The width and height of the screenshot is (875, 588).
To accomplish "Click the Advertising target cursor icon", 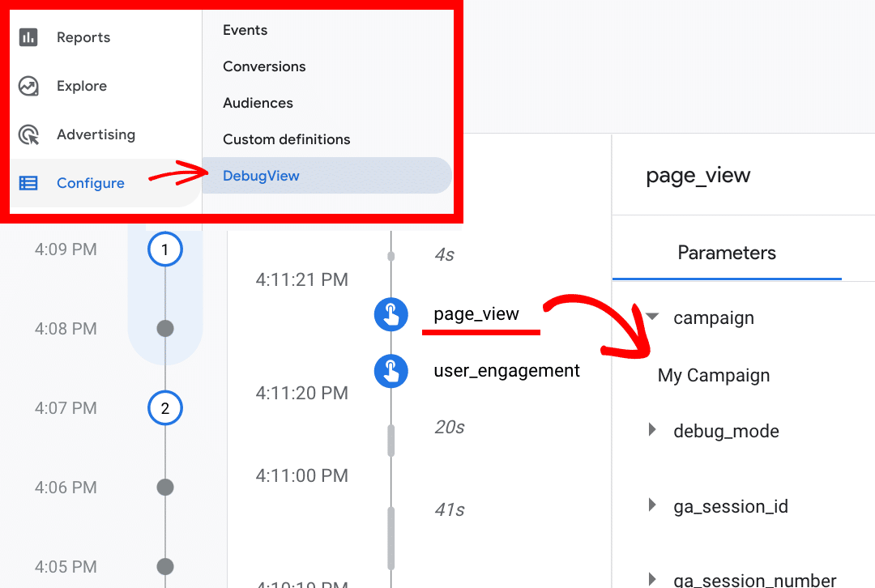I will click(28, 134).
